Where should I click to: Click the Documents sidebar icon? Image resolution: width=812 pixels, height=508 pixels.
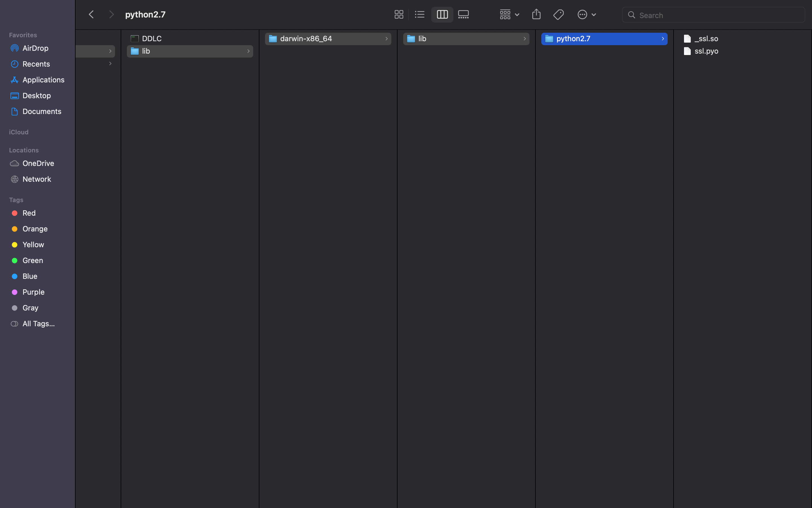[x=14, y=111]
